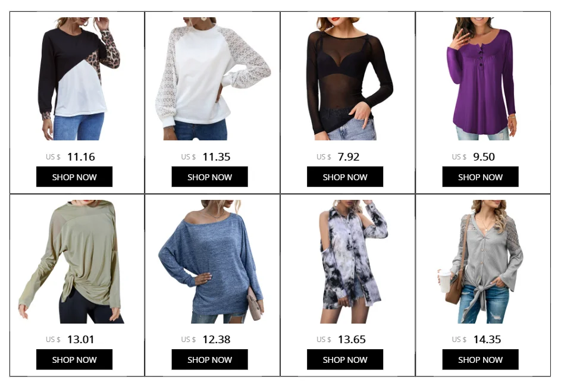Image resolution: width=561 pixels, height=392 pixels.
Task: Click SHOP NOW under the 12.38 item
Action: (209, 359)
